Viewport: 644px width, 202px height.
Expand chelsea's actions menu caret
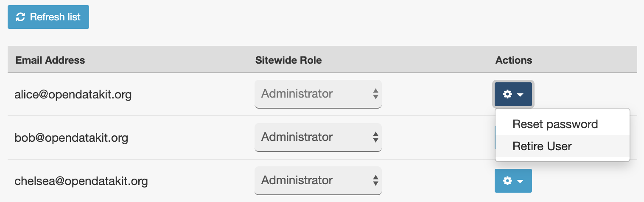point(520,181)
